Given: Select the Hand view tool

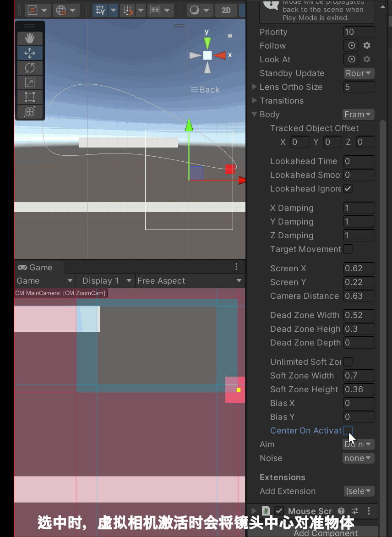Looking at the screenshot, I should tap(30, 38).
